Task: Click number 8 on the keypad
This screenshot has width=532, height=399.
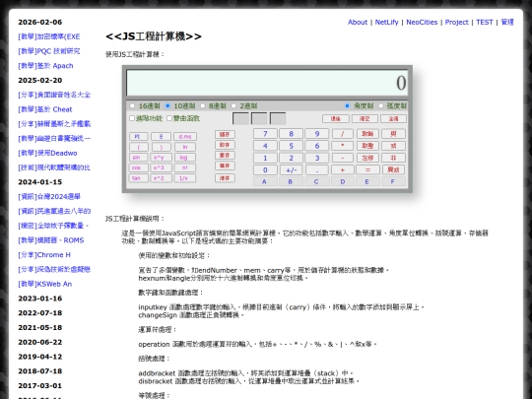Action: point(291,134)
